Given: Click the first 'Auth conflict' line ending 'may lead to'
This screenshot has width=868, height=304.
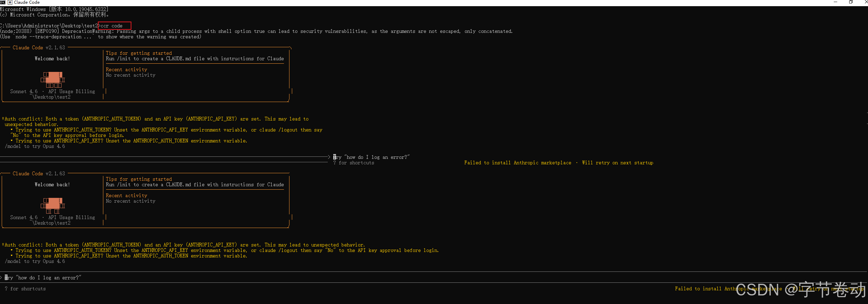Looking at the screenshot, I should click(x=155, y=119).
